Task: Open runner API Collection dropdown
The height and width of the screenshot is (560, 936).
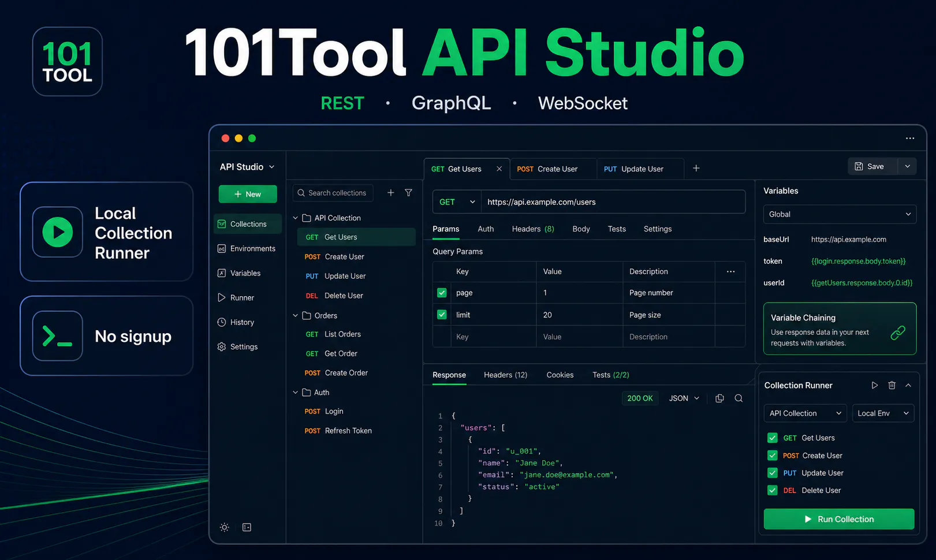Action: coord(806,413)
